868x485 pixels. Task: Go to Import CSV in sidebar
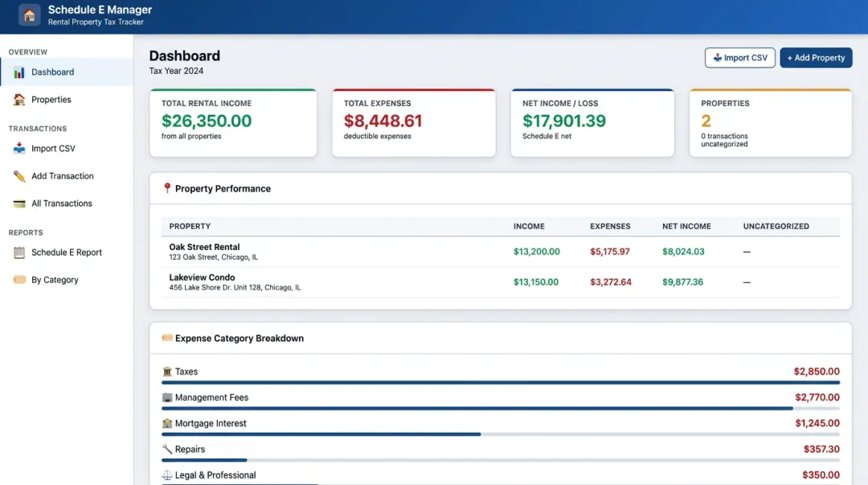point(67,149)
